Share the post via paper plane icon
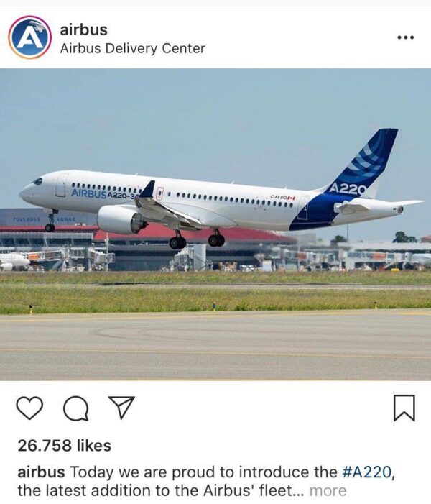The image size is (431, 504). click(121, 408)
